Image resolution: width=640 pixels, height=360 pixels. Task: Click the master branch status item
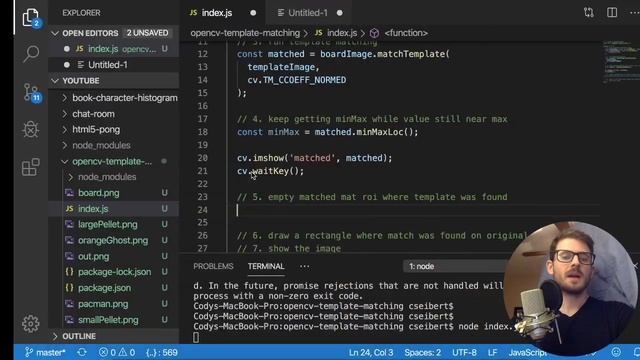(45, 352)
